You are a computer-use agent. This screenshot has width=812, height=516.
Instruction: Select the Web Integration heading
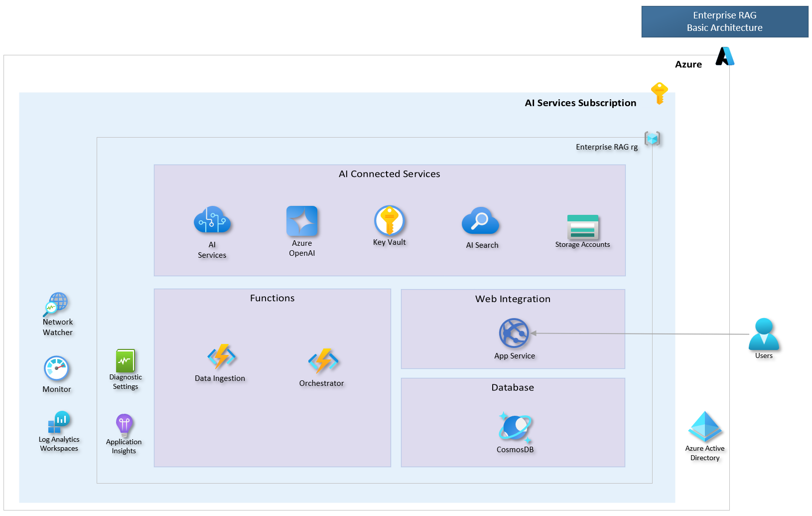[513, 299]
